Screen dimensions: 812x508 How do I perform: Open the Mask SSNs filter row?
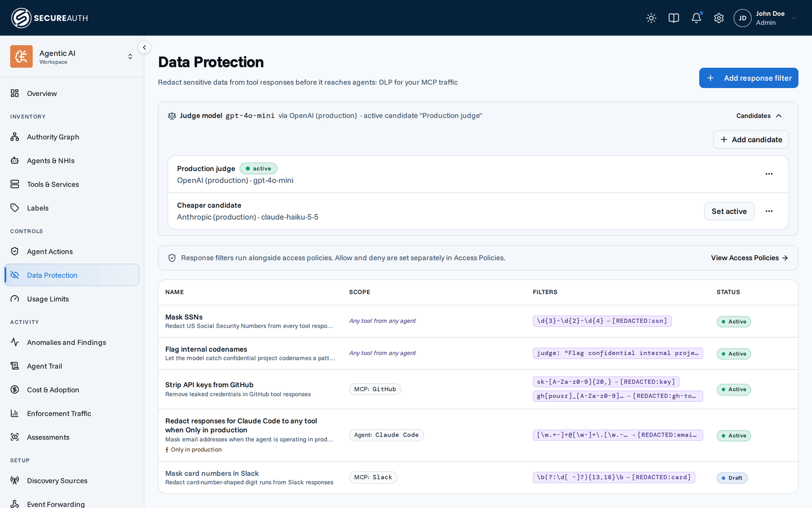pos(478,321)
